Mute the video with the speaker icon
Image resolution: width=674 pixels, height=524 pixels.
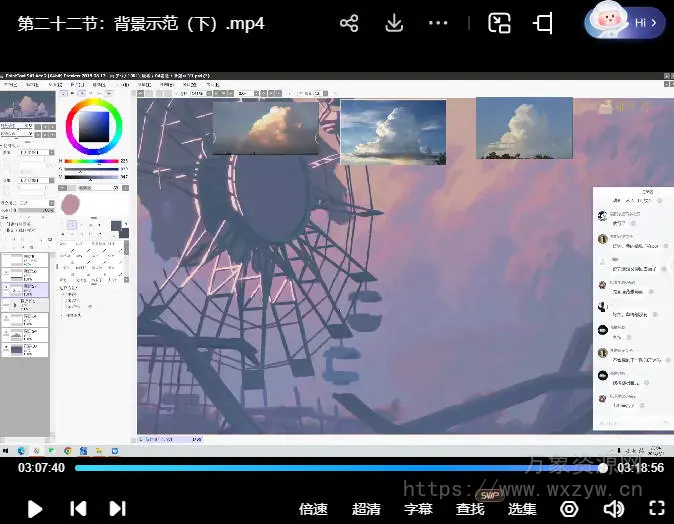coord(613,509)
